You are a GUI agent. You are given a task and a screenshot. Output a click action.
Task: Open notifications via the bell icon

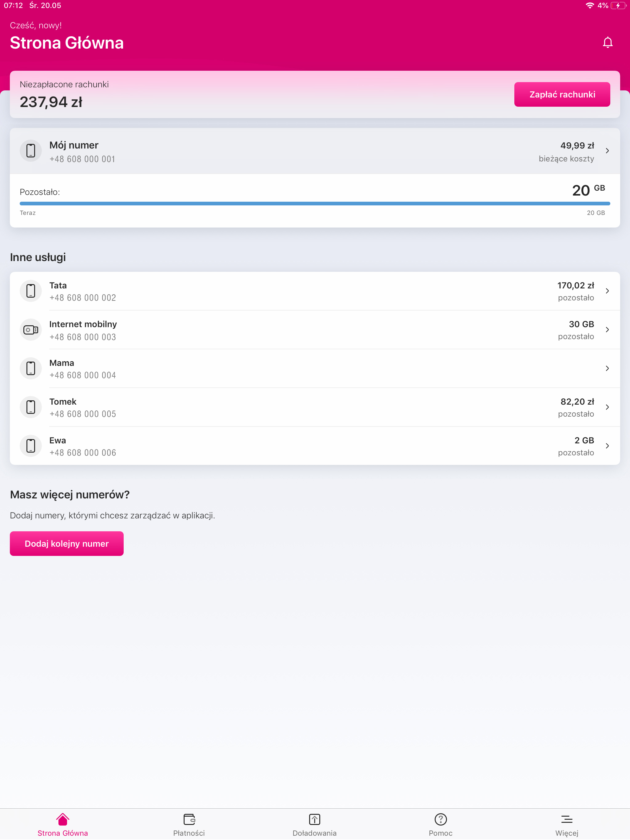607,42
